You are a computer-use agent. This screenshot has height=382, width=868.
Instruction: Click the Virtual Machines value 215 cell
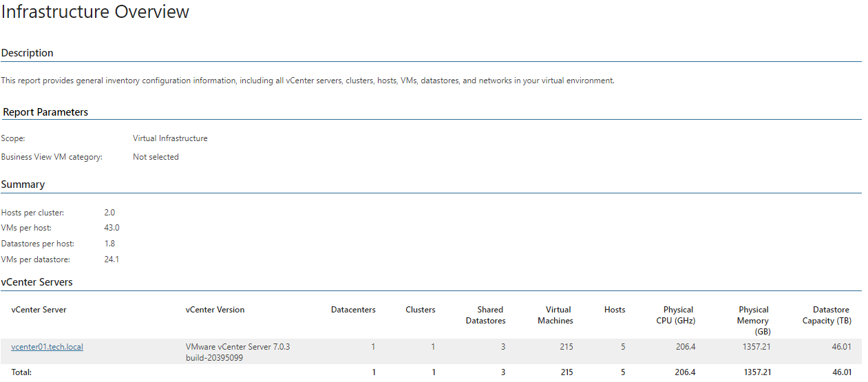567,347
